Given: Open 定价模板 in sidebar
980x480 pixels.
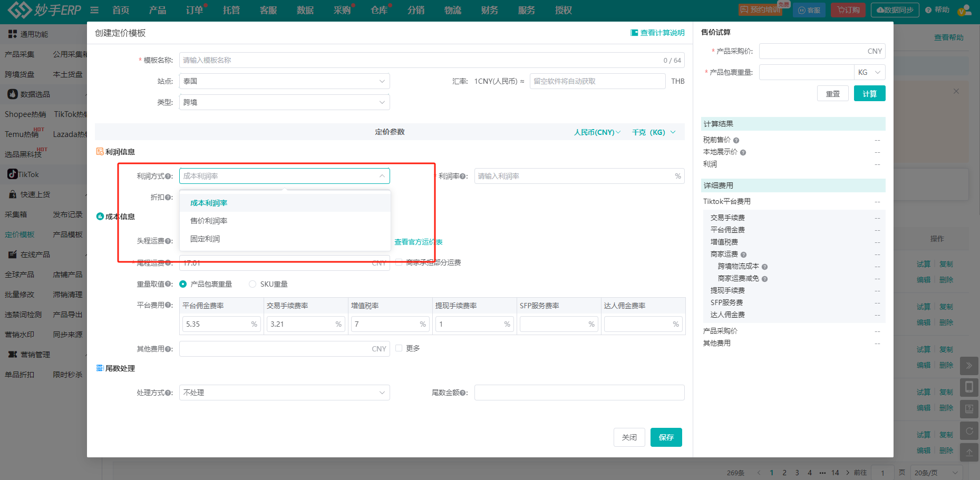Looking at the screenshot, I should pyautogui.click(x=20, y=234).
